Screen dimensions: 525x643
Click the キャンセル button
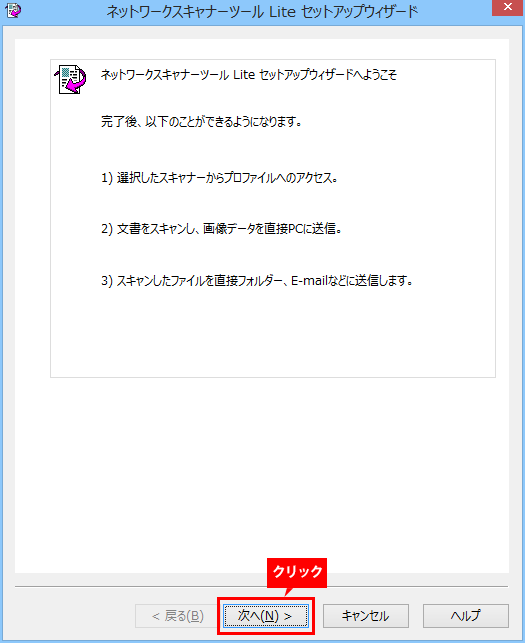coord(365,616)
